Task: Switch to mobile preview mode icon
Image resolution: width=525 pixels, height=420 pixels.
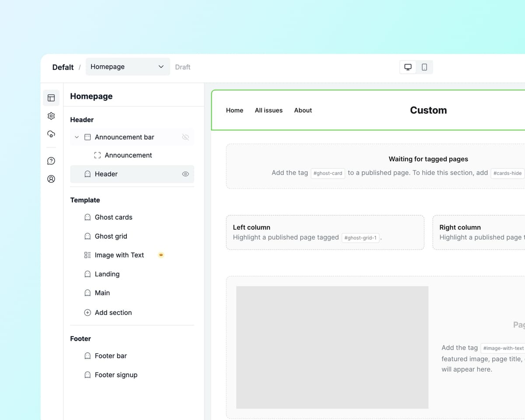Action: coord(423,66)
